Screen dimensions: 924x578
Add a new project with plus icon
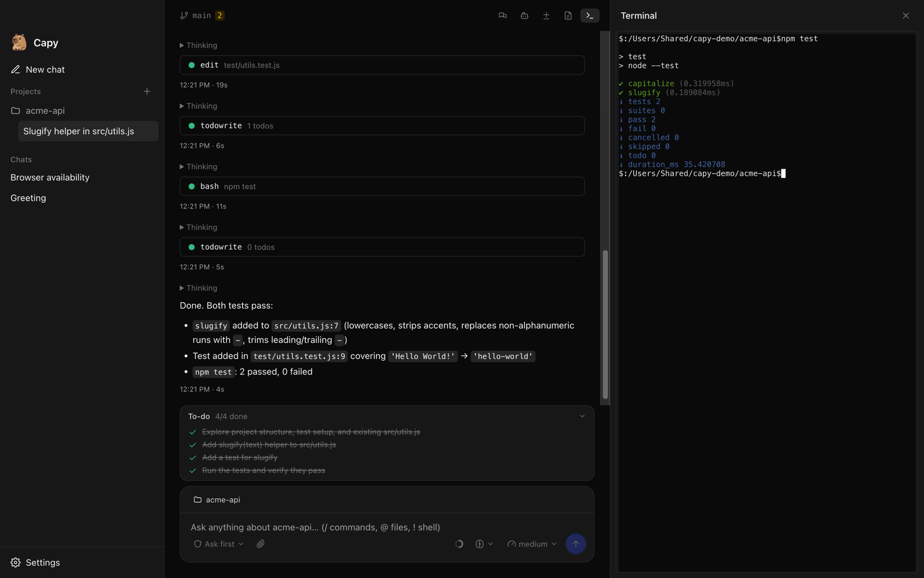pos(147,91)
